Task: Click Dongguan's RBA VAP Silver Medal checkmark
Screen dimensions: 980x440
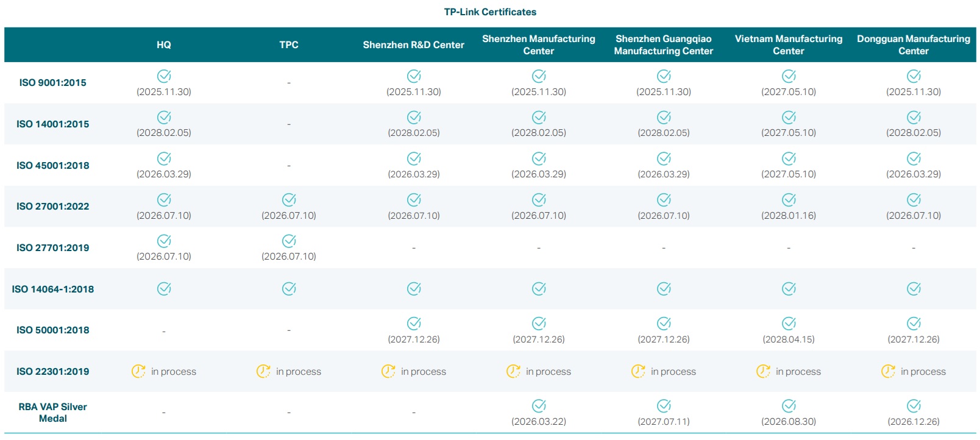Action: [914, 406]
